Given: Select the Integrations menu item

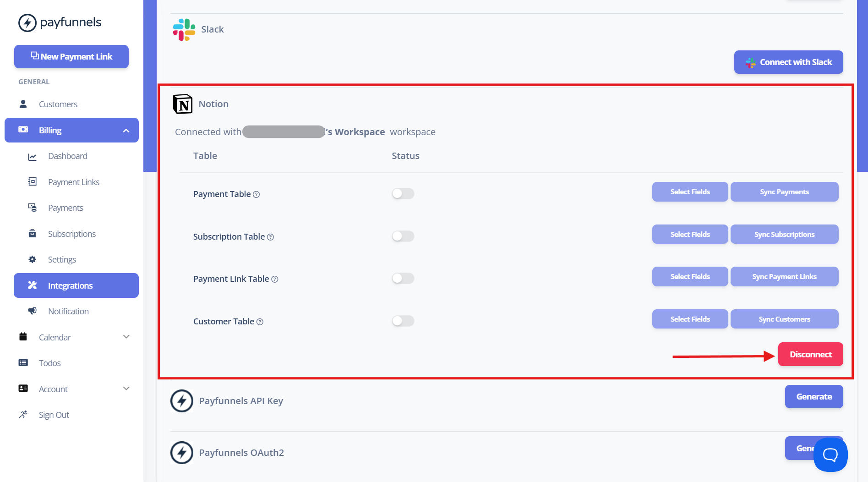Looking at the screenshot, I should (x=76, y=285).
